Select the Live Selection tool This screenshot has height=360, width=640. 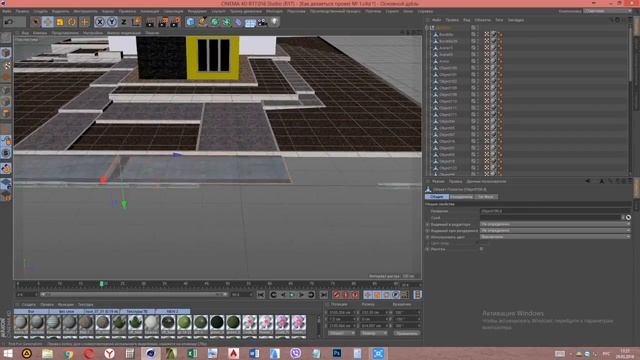pyautogui.click(x=36, y=22)
